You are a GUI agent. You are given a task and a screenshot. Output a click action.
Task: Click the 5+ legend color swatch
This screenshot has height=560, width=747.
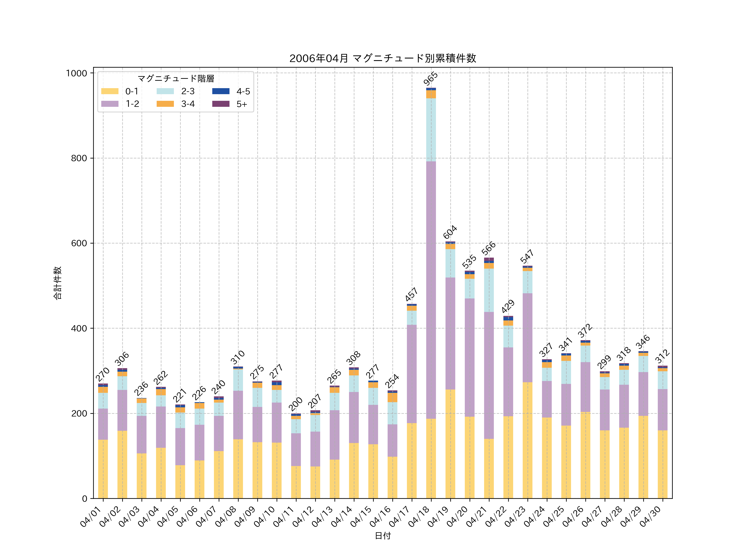click(x=221, y=104)
